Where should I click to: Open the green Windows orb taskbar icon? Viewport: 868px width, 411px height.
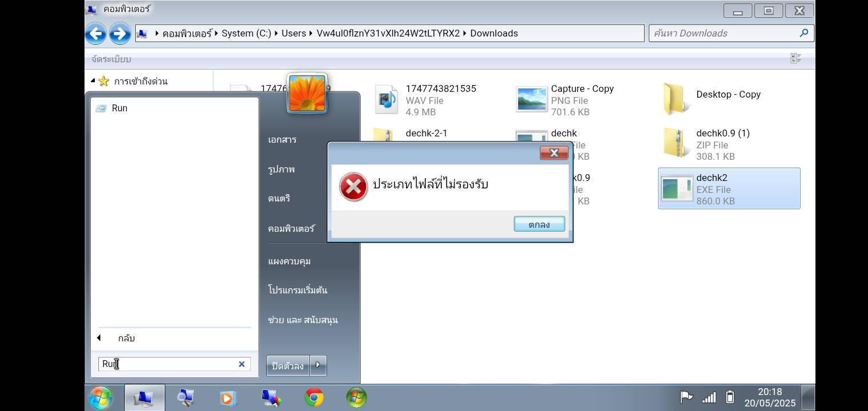click(x=356, y=398)
